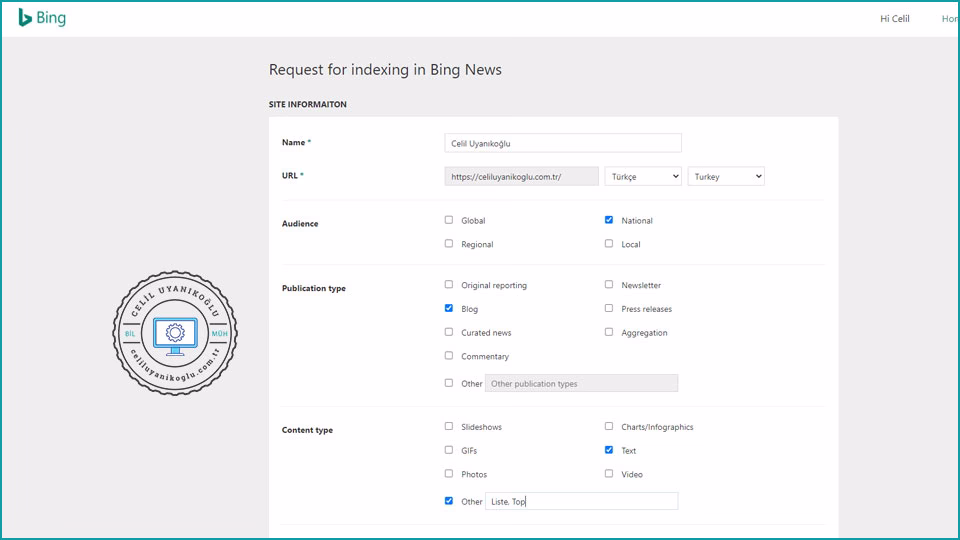
Task: Check the Charts/Infographics checkbox
Action: [x=609, y=426]
